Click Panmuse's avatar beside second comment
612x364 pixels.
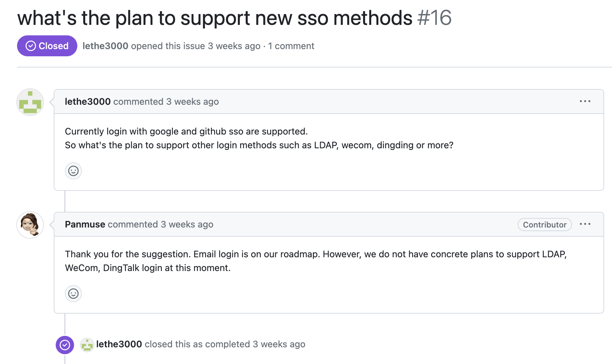point(30,225)
